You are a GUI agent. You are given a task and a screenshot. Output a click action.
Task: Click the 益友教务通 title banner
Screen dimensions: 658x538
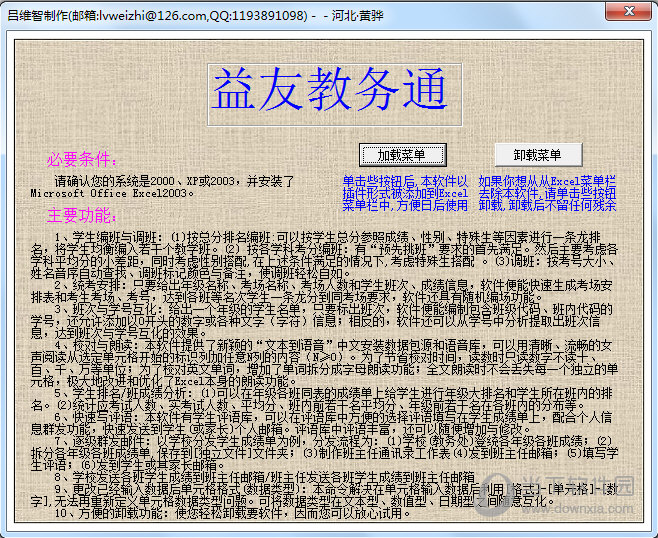(334, 94)
